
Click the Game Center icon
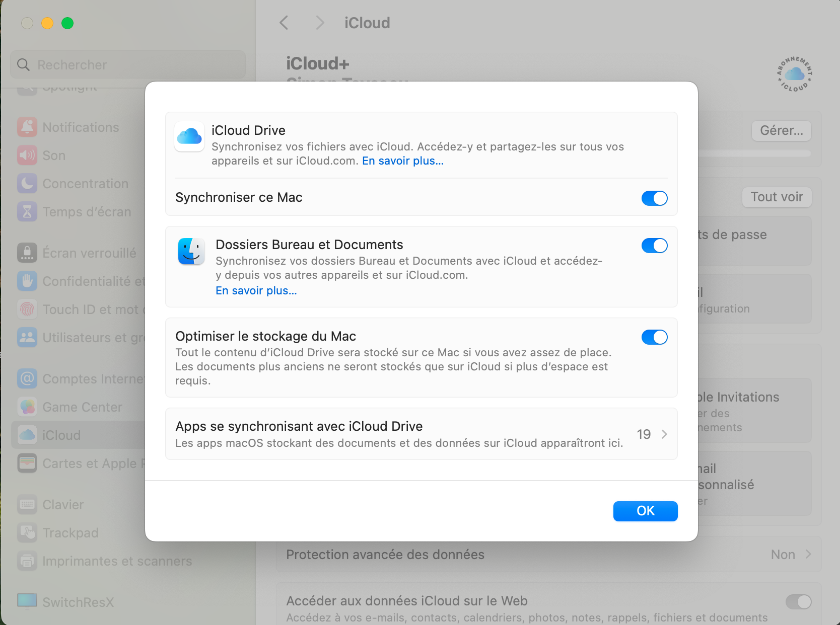coord(27,407)
